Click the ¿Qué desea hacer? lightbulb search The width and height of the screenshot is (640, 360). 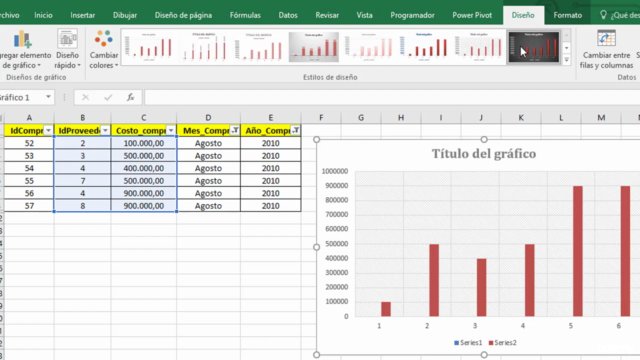(619, 15)
